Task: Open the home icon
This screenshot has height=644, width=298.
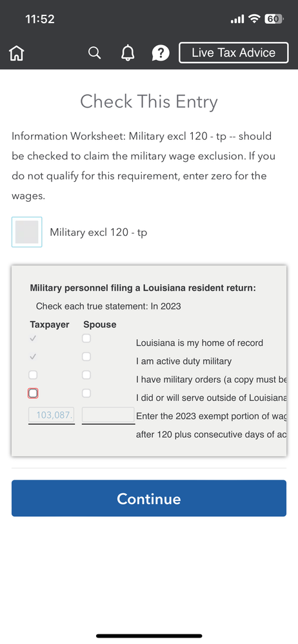Action: tap(16, 53)
